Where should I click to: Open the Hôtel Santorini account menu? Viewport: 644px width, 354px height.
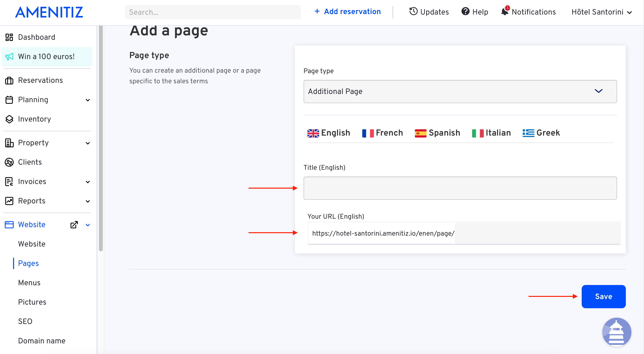coord(602,12)
